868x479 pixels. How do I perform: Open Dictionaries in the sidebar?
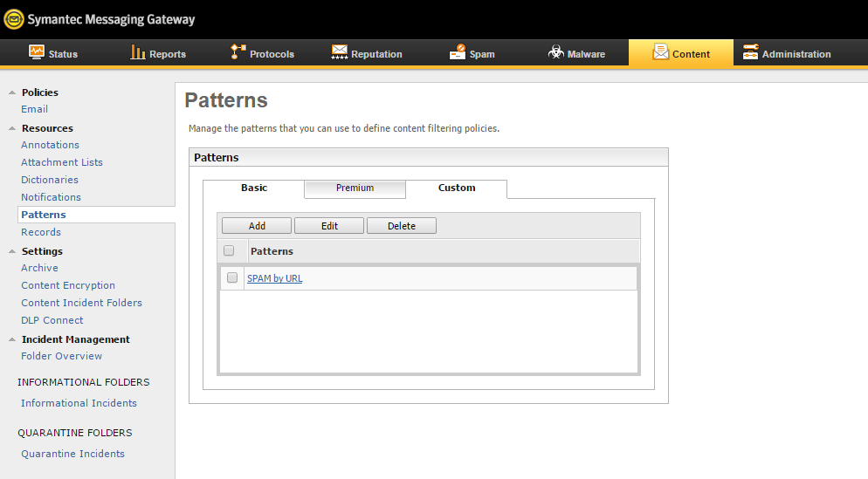50,180
